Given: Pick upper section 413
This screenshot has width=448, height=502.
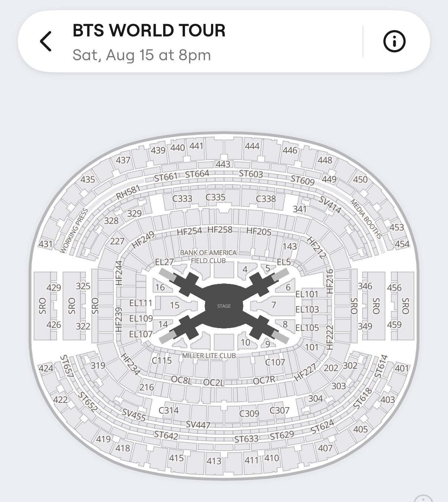Looking at the screenshot, I should 214,461.
